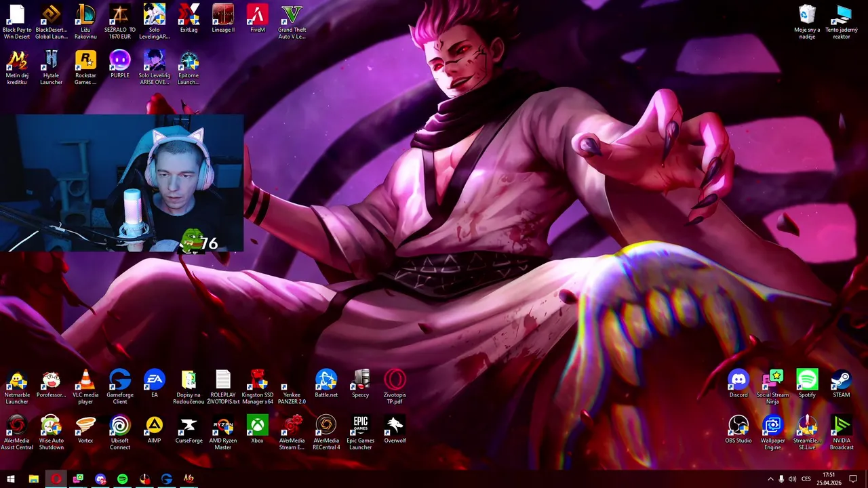Open the Vortex mod manager icon

(x=85, y=430)
